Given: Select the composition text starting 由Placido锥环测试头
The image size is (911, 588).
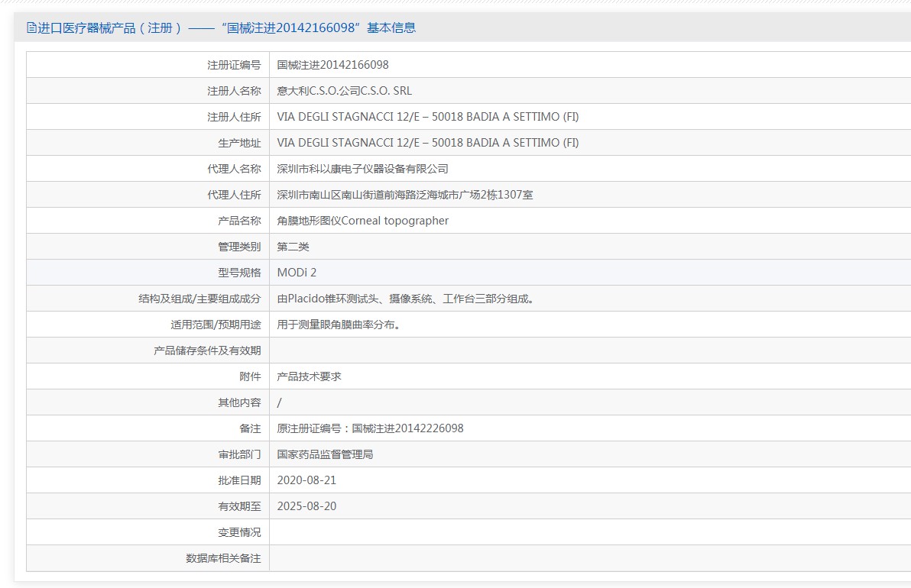Looking at the screenshot, I should click(406, 299).
